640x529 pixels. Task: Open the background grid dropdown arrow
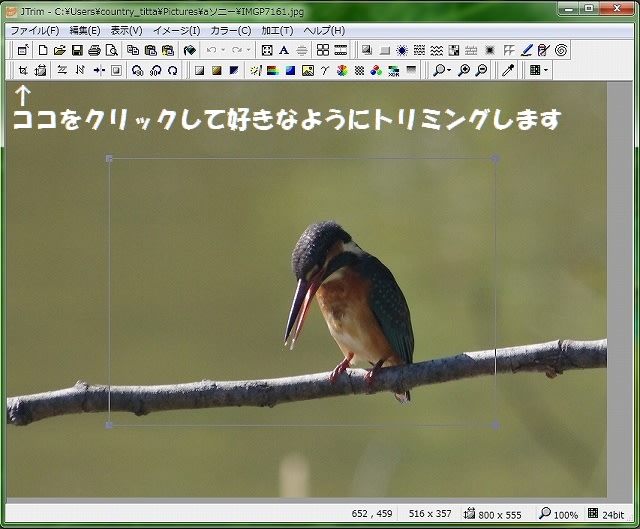coord(546,71)
